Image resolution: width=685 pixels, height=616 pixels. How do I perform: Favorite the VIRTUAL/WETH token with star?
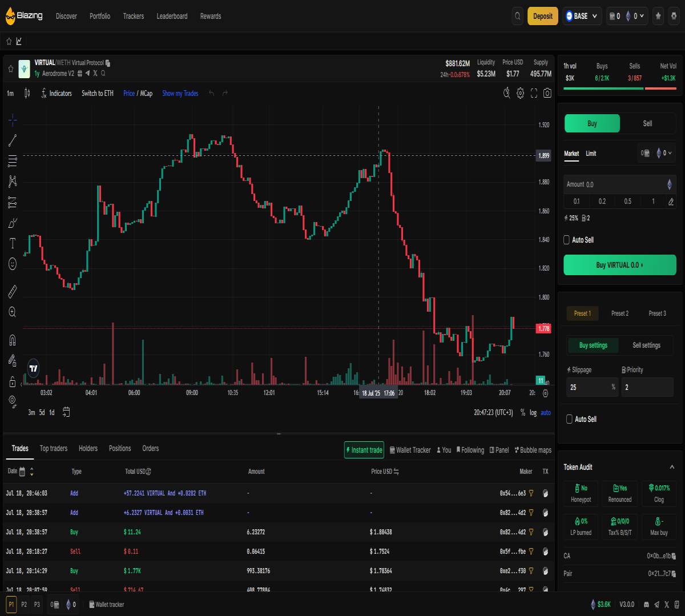[10, 69]
